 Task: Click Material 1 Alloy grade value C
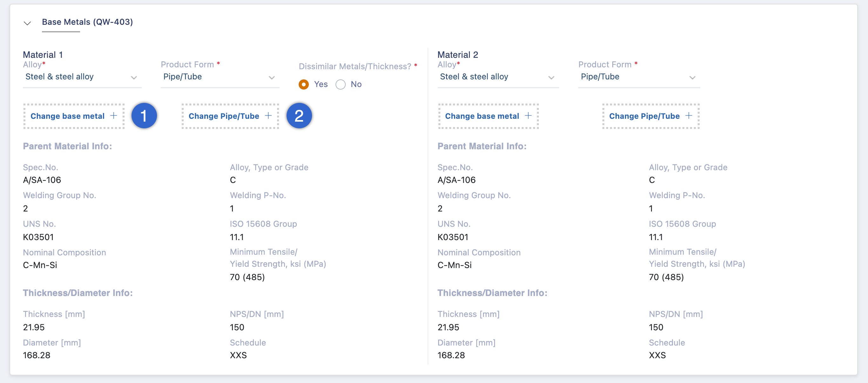point(233,180)
